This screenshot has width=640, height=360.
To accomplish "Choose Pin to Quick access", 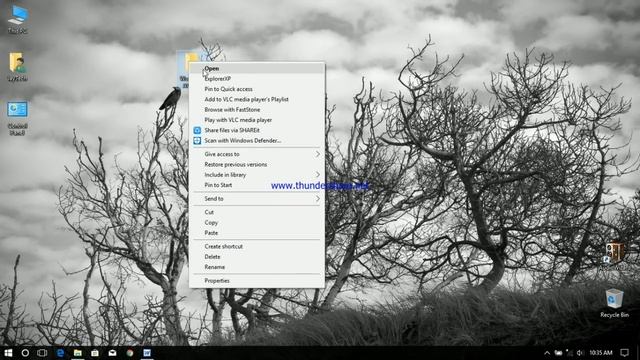I will [x=257, y=89].
